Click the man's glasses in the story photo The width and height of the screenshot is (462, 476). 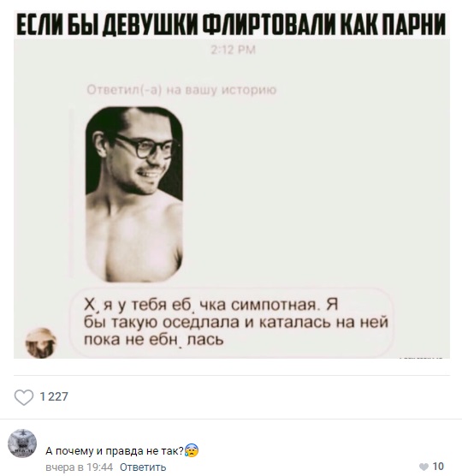coord(148,146)
